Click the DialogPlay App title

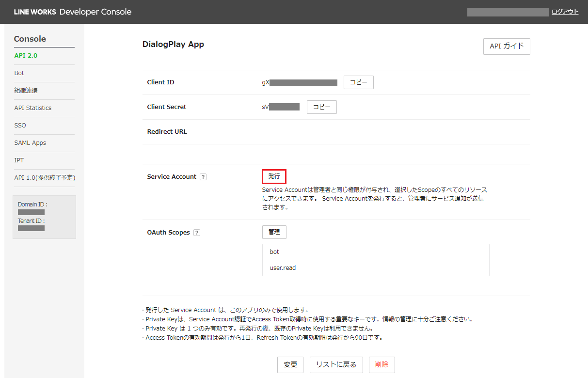click(x=173, y=45)
